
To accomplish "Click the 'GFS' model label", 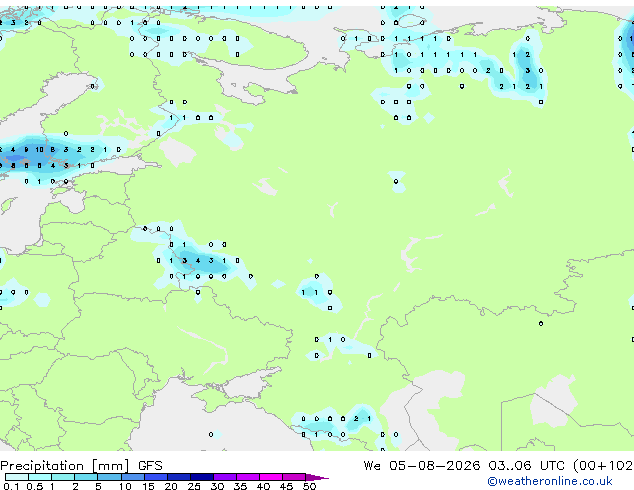I will pyautogui.click(x=150, y=466).
